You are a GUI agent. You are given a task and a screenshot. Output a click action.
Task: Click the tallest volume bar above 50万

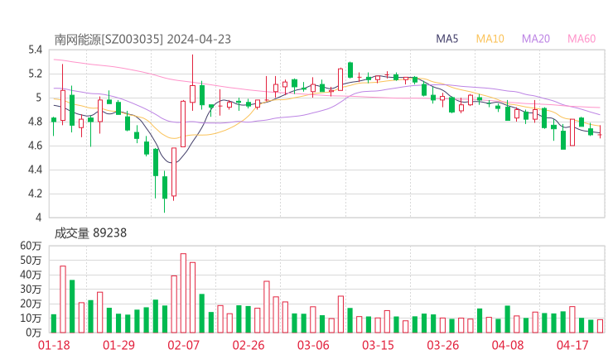coord(183,293)
